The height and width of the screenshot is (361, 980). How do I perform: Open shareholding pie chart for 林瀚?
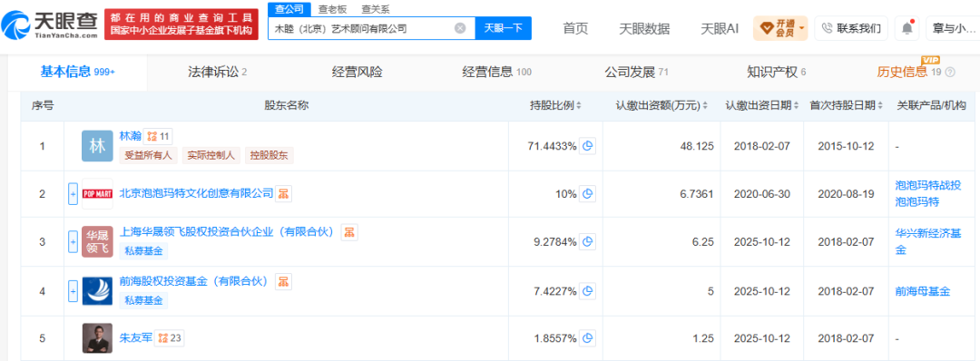tap(587, 146)
